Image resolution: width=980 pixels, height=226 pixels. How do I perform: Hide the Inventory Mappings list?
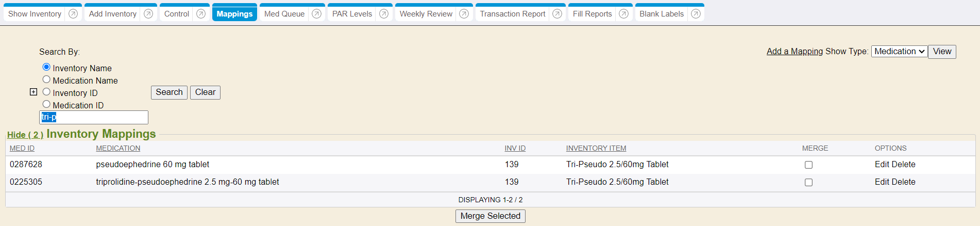pos(25,135)
